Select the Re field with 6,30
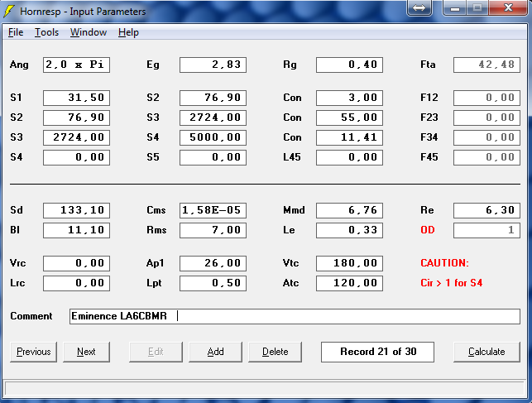532x403 pixels. point(486,210)
